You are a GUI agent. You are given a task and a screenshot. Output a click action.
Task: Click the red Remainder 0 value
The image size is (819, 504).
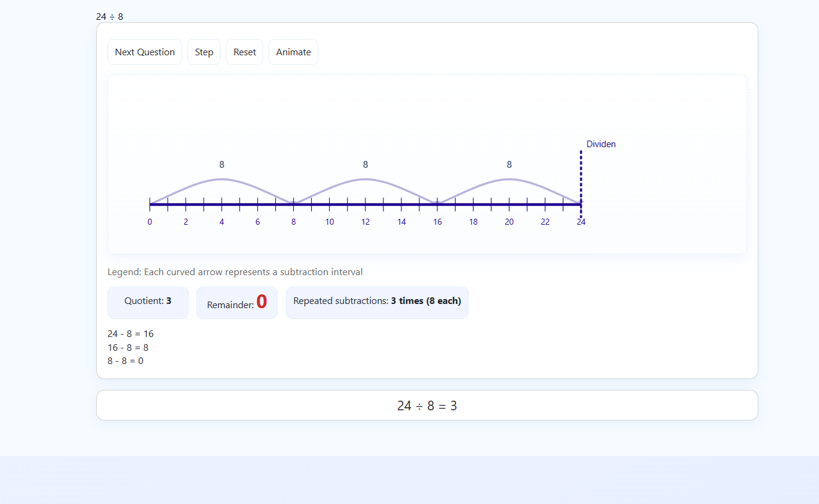[x=261, y=302]
